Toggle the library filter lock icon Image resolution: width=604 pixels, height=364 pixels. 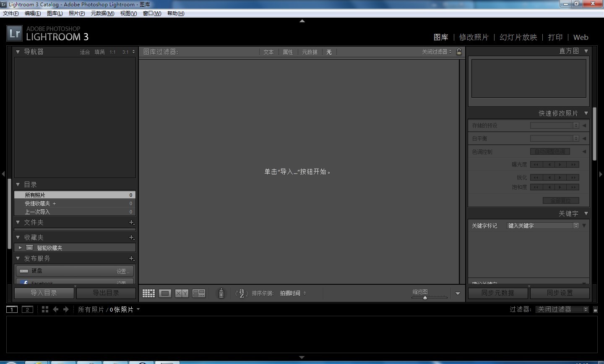click(459, 52)
